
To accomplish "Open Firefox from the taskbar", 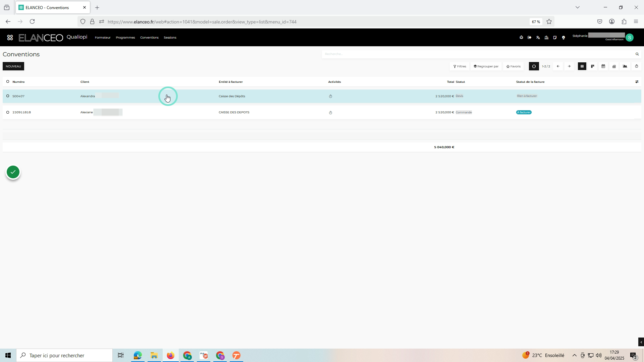I will (x=171, y=355).
